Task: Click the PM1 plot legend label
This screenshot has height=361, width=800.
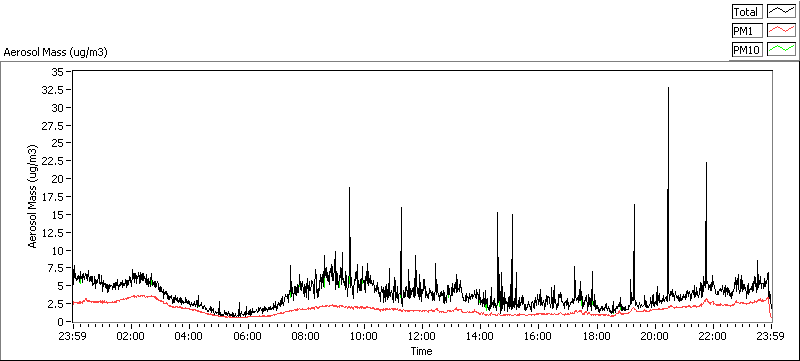Action: tap(747, 31)
